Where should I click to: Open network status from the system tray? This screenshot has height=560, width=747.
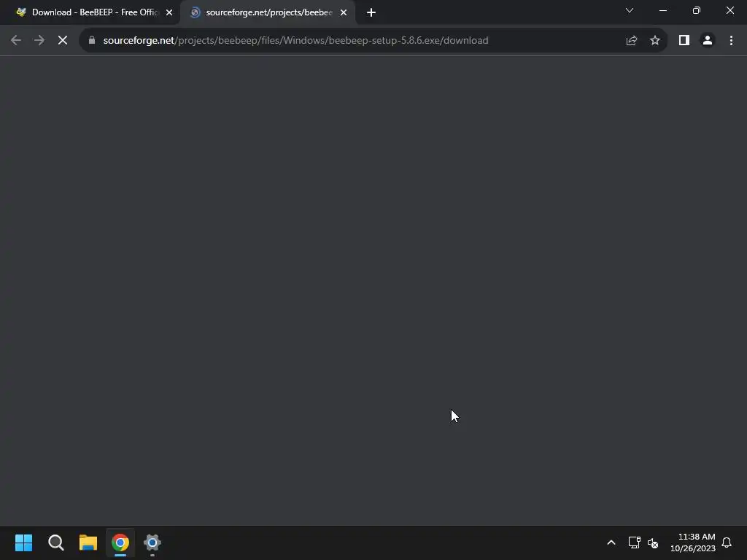pos(634,542)
